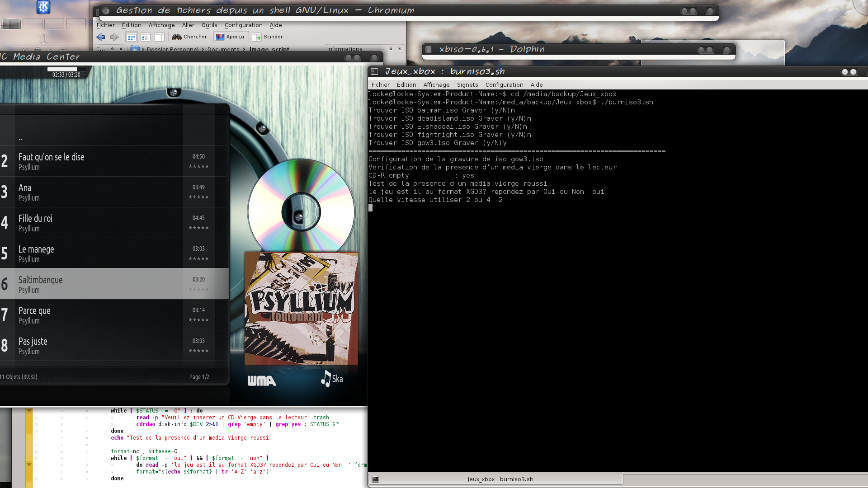The height and width of the screenshot is (488, 868).
Task: Switch to the fourth virtual desktop in pager
Action: (x=76, y=24)
